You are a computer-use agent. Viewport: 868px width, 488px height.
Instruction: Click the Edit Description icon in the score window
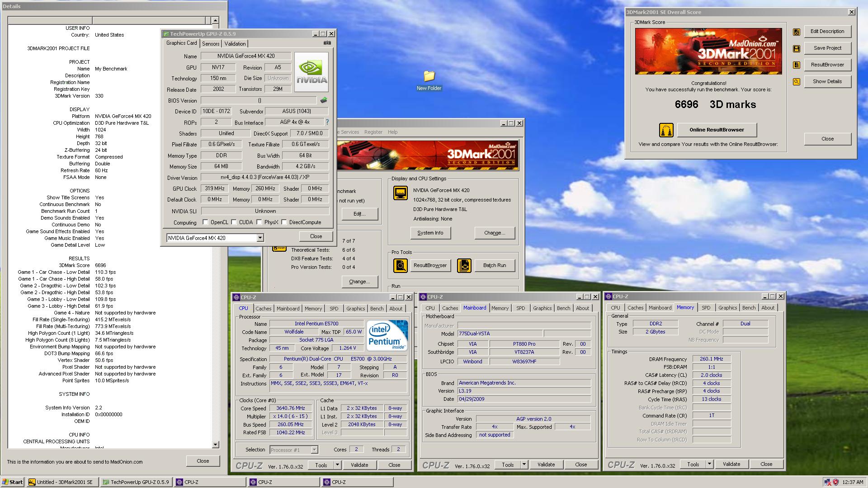coord(797,32)
